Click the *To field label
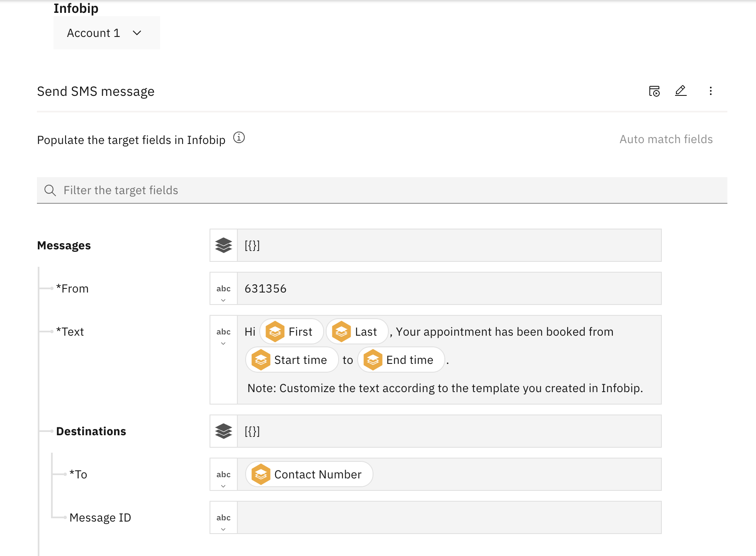756x556 pixels. click(78, 474)
